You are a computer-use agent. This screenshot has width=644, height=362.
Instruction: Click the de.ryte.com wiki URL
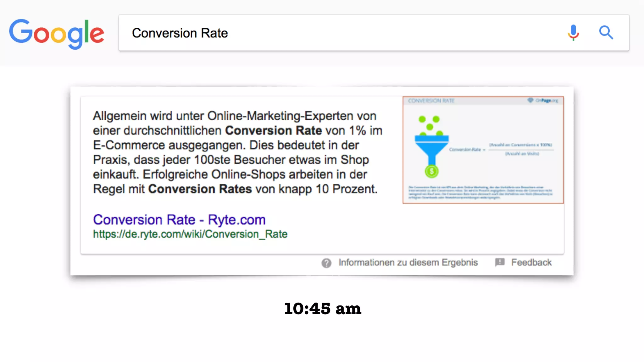190,234
